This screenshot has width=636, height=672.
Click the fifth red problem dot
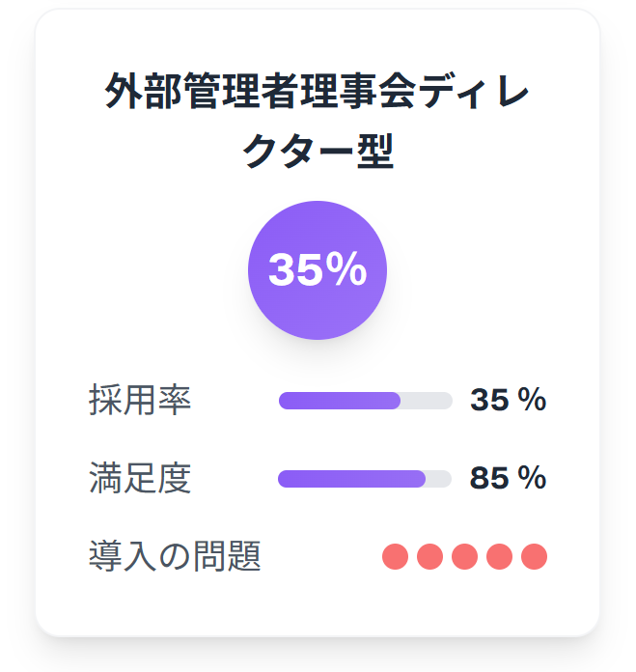click(x=534, y=556)
